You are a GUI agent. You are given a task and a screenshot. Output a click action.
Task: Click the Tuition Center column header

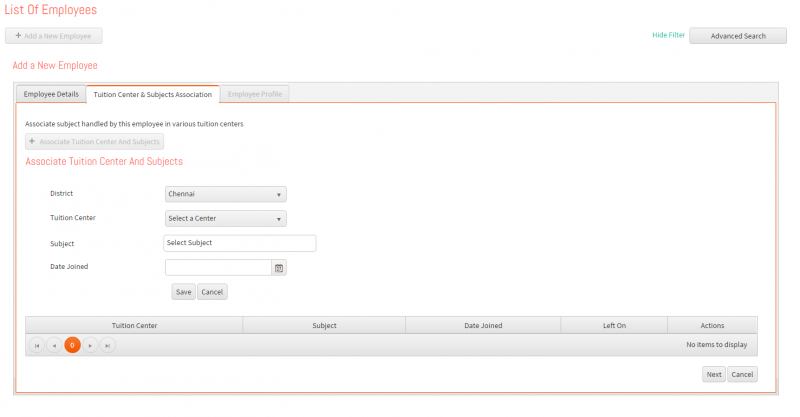coord(134,326)
